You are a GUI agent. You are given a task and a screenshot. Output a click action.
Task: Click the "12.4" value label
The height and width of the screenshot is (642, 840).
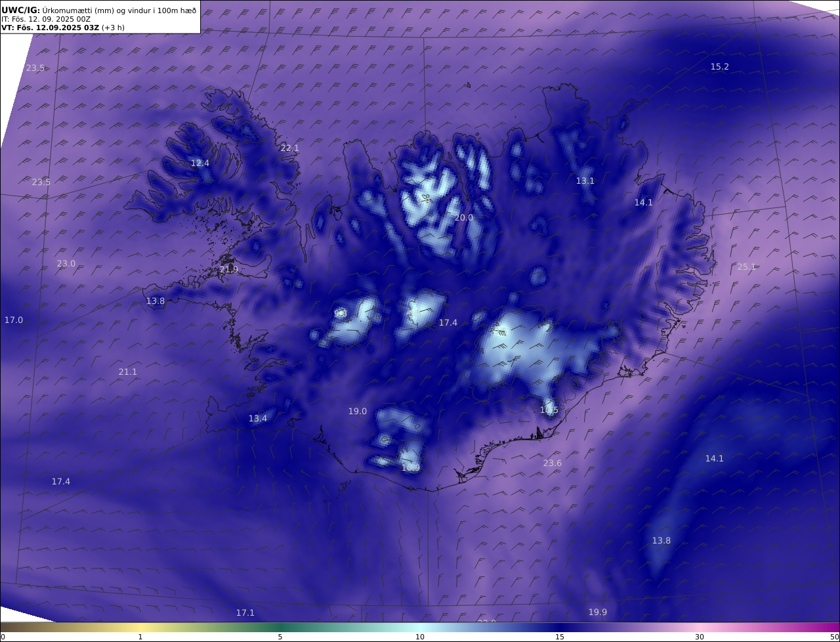200,163
